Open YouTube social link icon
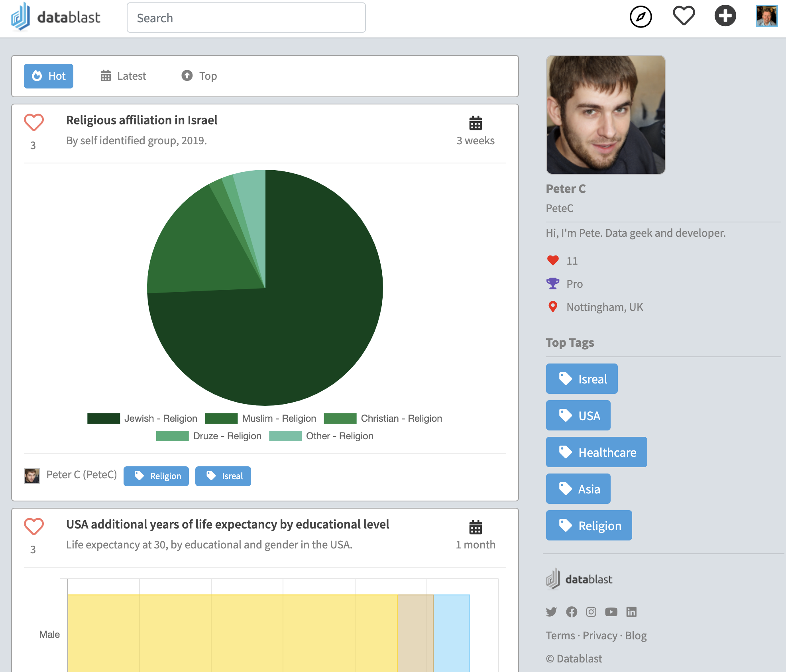Viewport: 786px width, 672px height. tap(611, 612)
